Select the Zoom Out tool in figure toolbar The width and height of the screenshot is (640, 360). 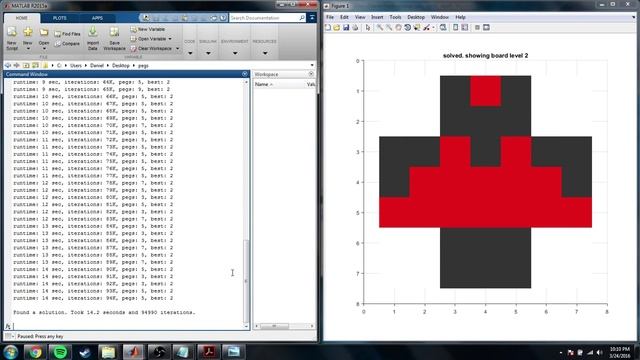click(389, 27)
